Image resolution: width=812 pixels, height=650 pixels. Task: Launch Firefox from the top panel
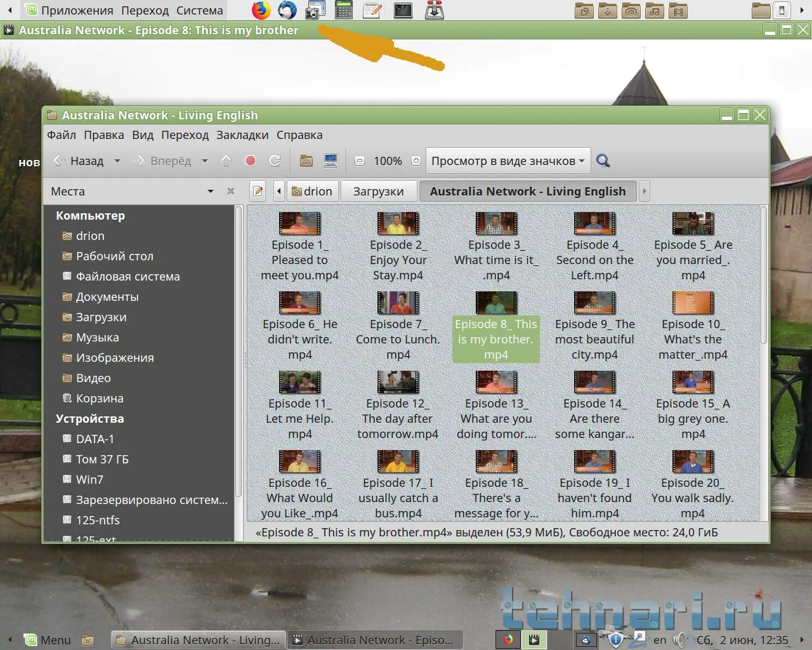point(261,10)
